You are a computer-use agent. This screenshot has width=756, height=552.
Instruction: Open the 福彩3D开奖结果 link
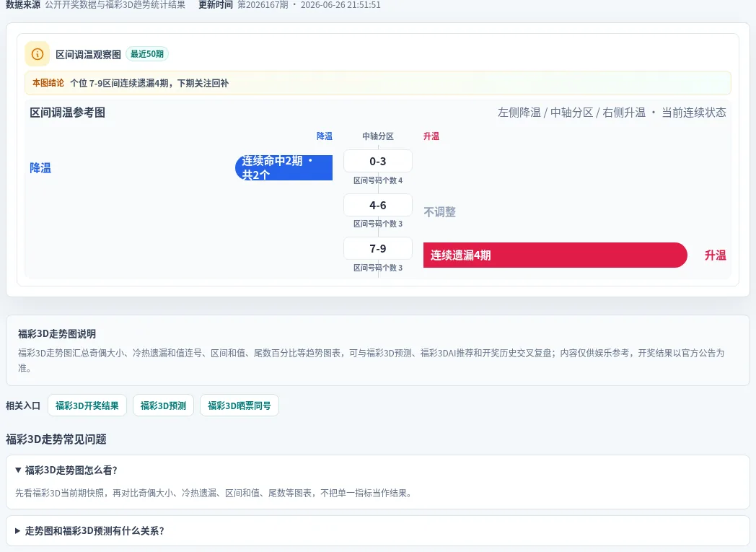[x=87, y=406]
